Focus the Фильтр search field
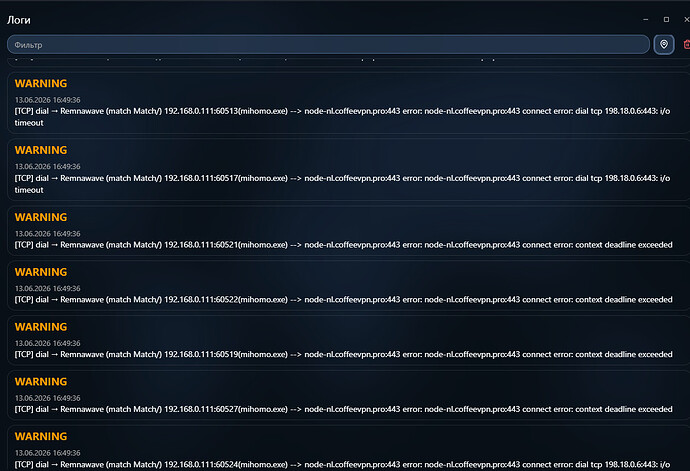Screen dimensions: 690x471 pos(328,44)
